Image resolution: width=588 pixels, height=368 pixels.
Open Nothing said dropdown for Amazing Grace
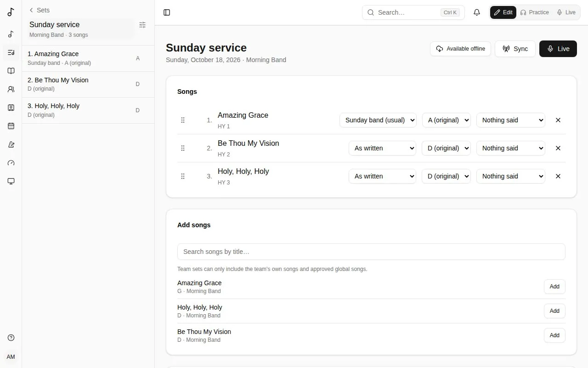[x=511, y=120]
